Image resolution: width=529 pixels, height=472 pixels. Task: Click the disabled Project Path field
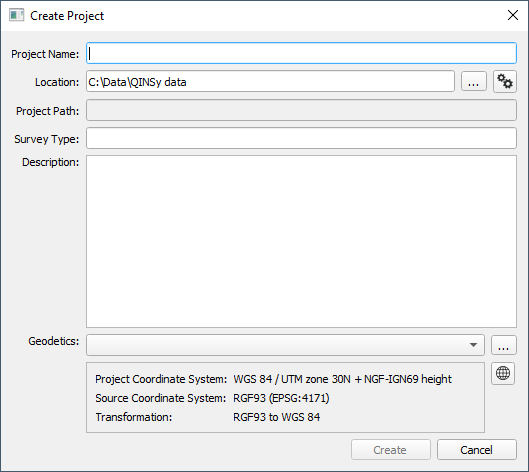(301, 110)
